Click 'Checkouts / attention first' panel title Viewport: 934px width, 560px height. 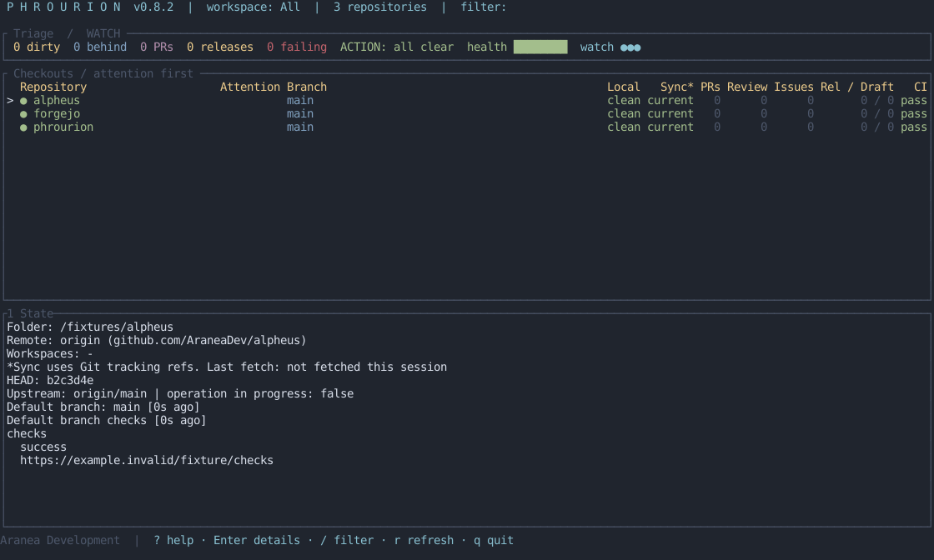103,74
